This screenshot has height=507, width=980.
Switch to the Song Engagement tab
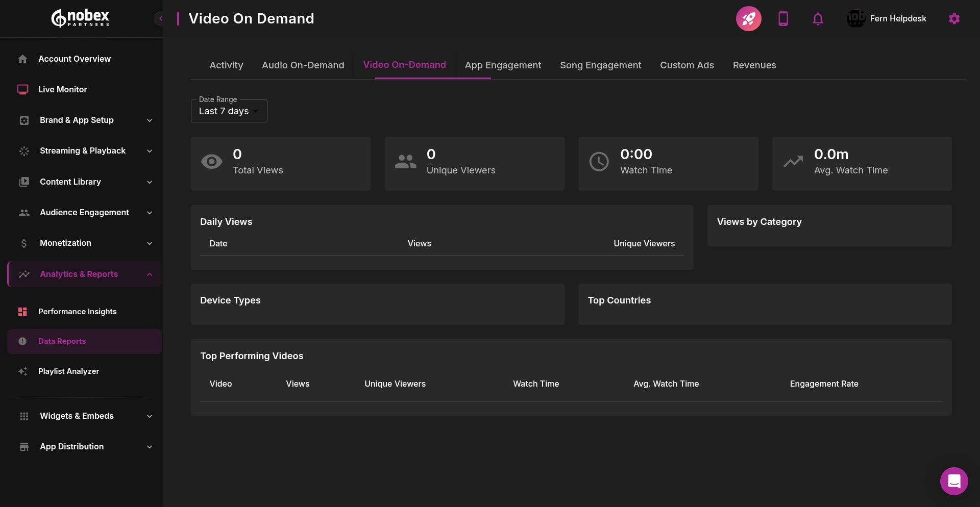[600, 65]
